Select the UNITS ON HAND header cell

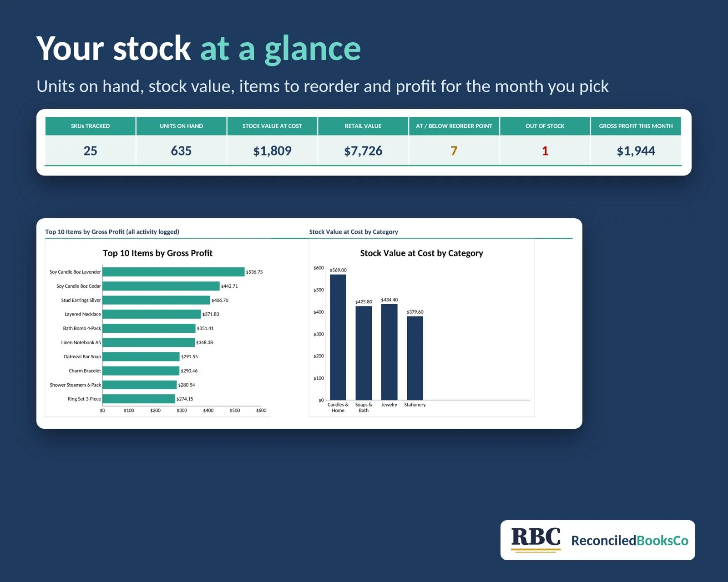(x=181, y=126)
